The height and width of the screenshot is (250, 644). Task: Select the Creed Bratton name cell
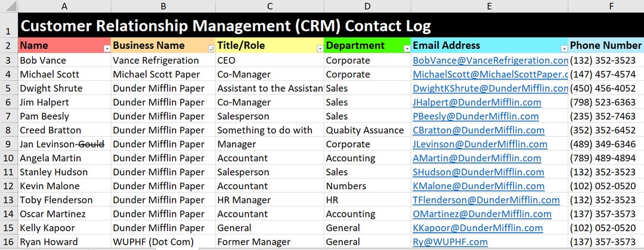click(x=64, y=130)
